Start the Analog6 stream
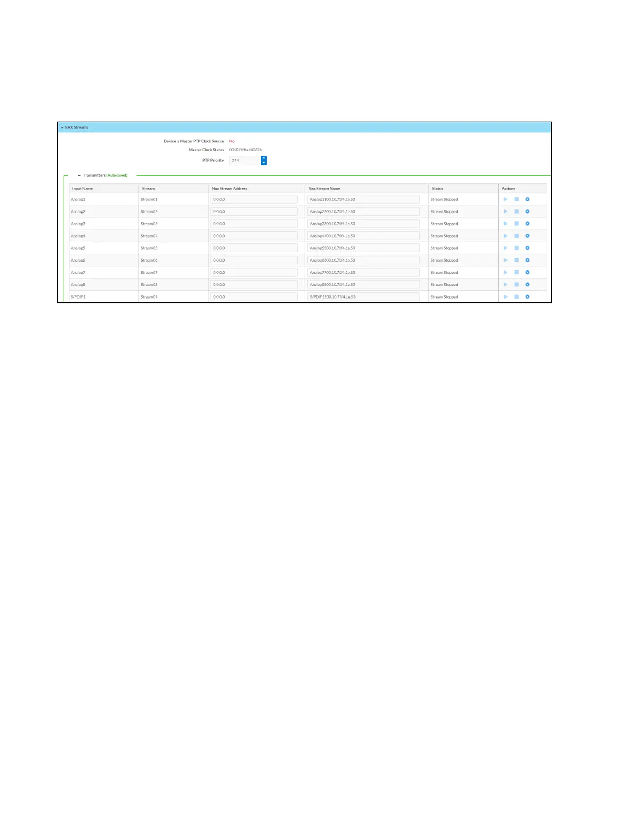Image resolution: width=644 pixels, height=834 pixels. coord(506,260)
